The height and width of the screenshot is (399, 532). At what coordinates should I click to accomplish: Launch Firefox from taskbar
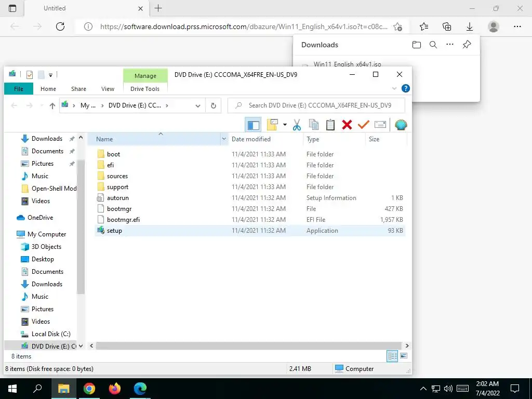point(115,389)
